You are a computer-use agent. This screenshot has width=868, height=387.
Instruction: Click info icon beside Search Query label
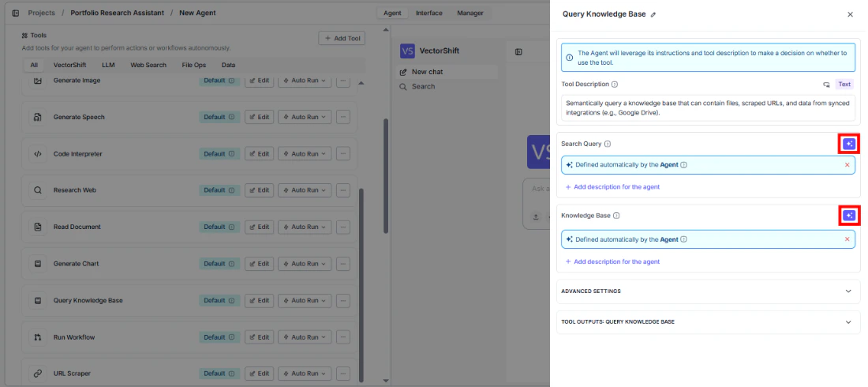[x=608, y=145]
